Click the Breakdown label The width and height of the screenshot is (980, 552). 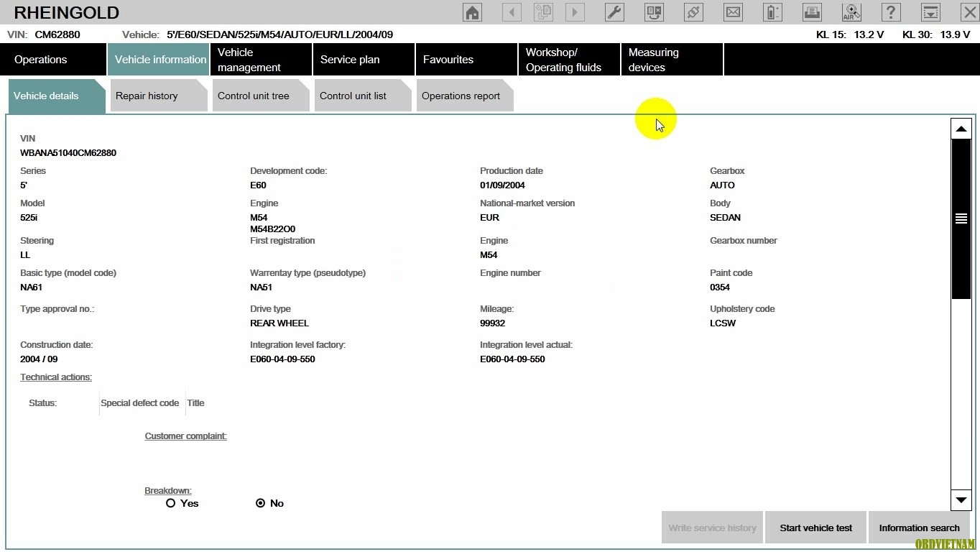tap(168, 491)
